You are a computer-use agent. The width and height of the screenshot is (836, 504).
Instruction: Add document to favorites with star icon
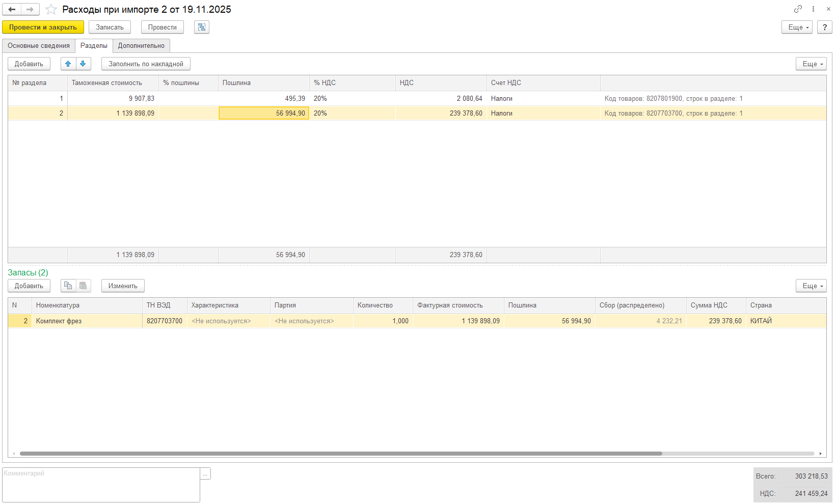(x=51, y=9)
